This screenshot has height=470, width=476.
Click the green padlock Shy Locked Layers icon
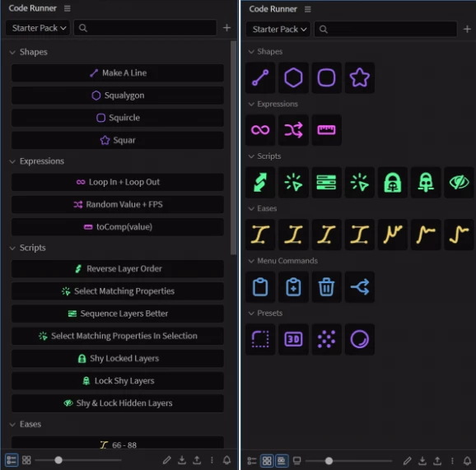click(393, 183)
